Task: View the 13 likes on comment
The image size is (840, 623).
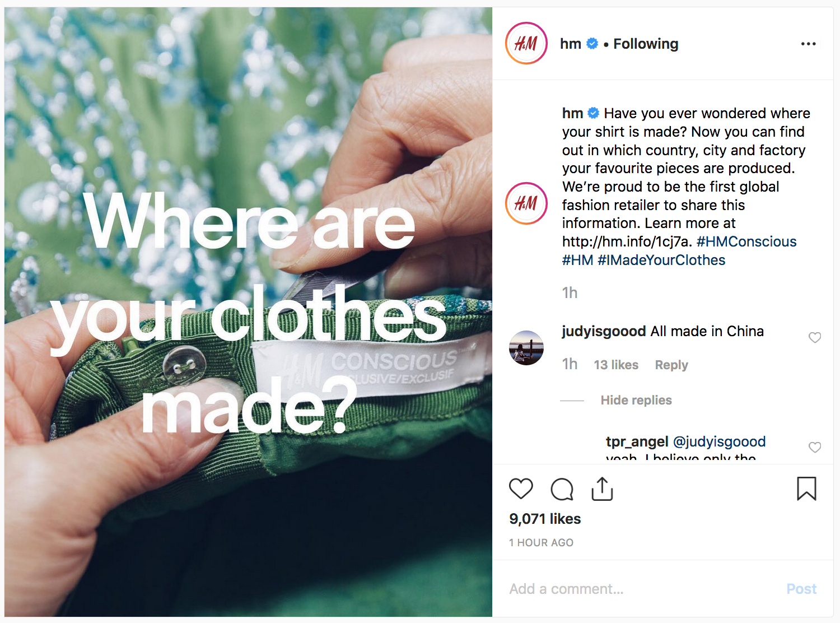Action: pos(616,365)
